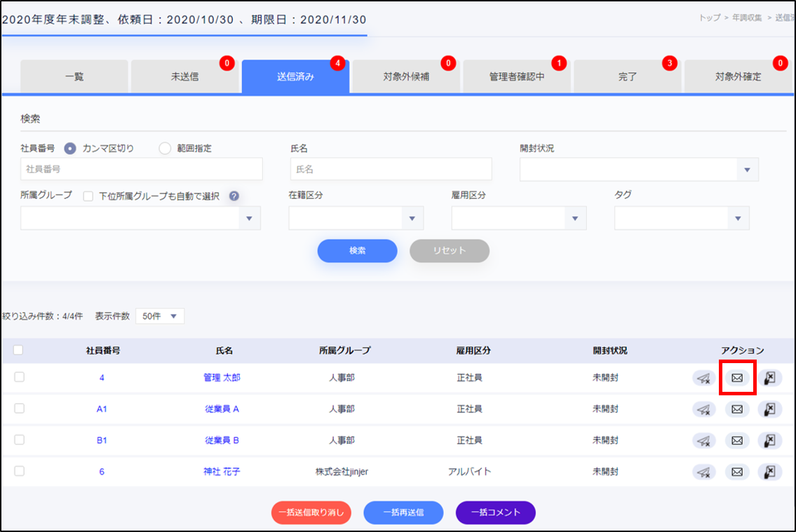Viewport: 796px width, 532px height.
Task: Select the 範囲指定 radio button
Action: click(165, 148)
